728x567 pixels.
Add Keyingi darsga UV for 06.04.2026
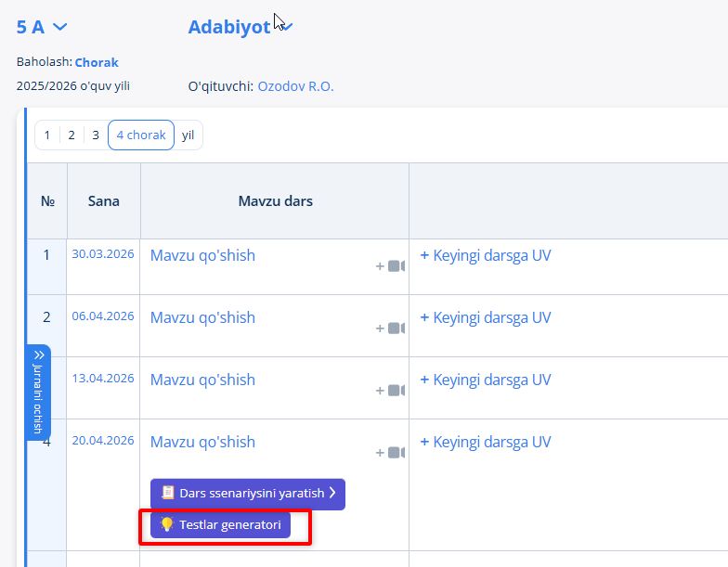tap(486, 317)
